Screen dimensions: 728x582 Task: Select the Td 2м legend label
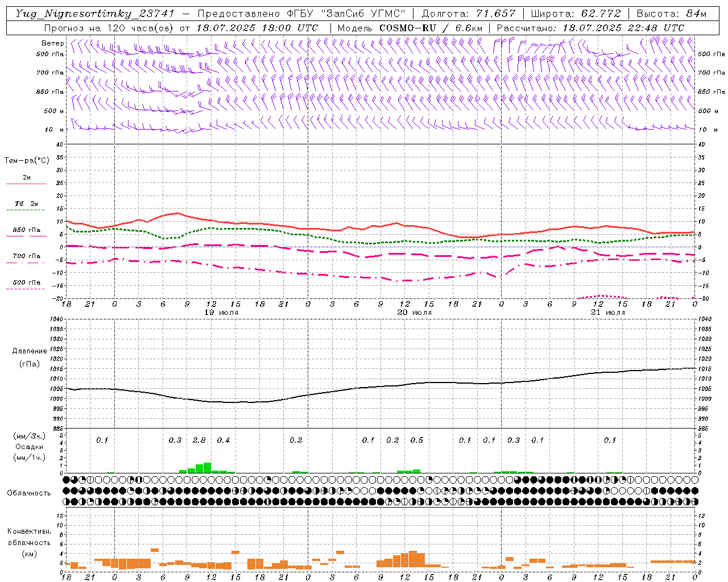tap(27, 203)
